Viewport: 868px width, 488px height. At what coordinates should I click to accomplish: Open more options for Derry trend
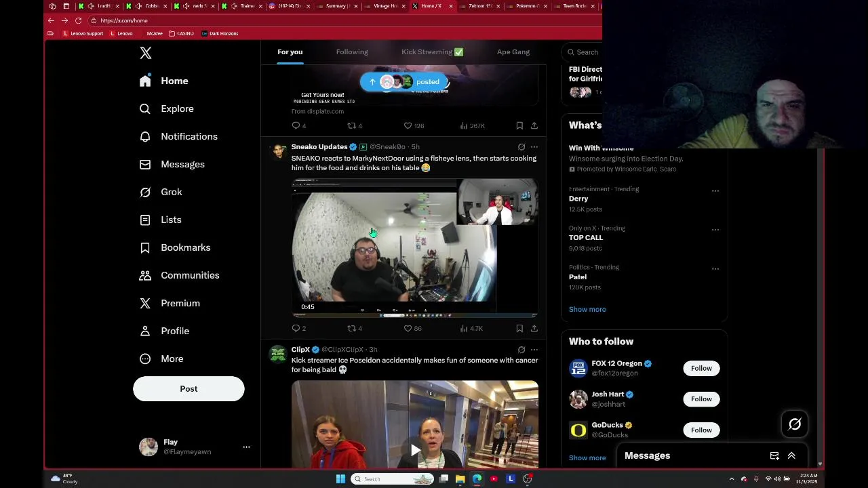(715, 191)
